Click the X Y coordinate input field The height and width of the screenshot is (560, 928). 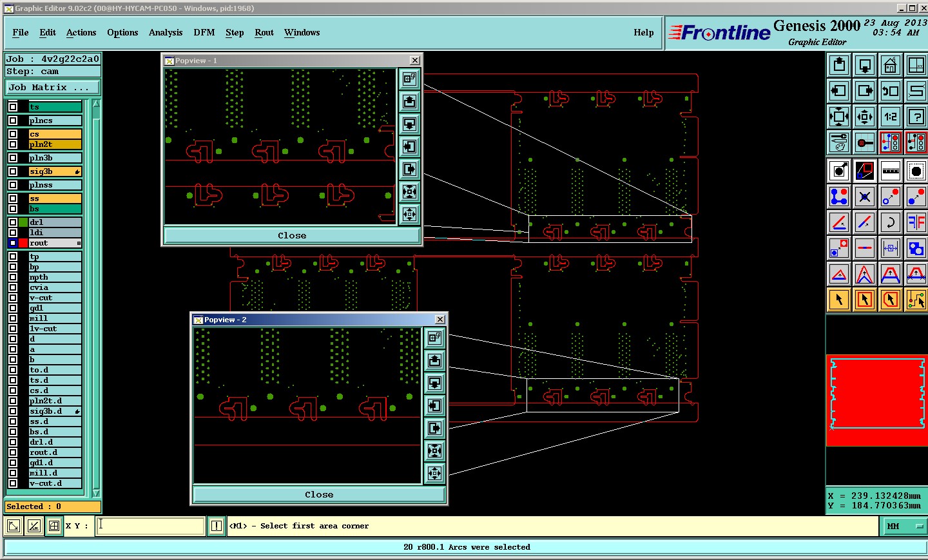click(151, 526)
